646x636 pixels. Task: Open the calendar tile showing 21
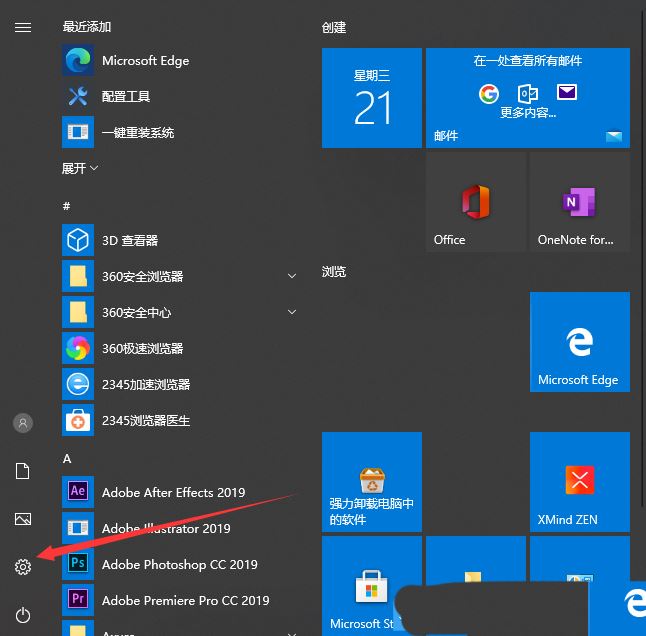point(372,98)
